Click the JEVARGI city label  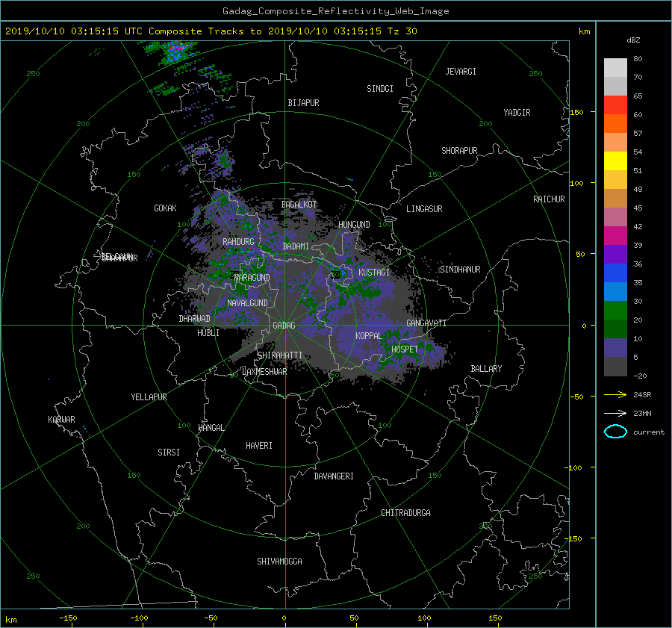(x=461, y=72)
